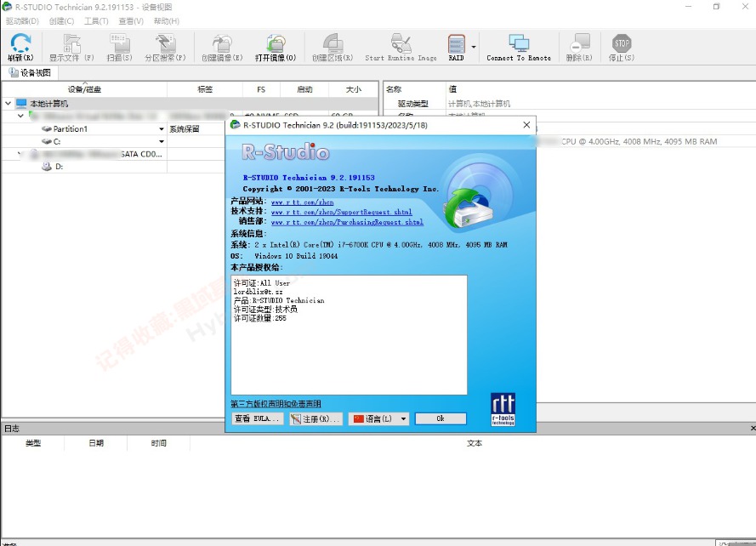Open the 工具(T) menu
This screenshot has height=546, width=756.
click(96, 21)
